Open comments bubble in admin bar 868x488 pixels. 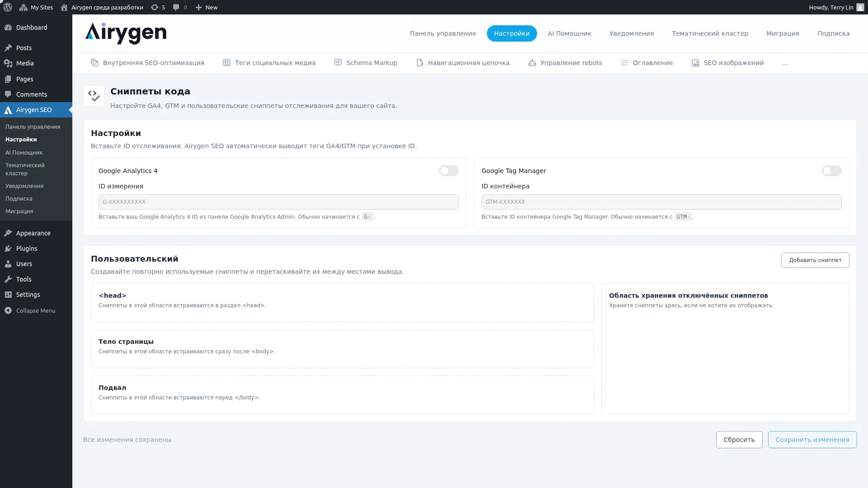tap(179, 7)
